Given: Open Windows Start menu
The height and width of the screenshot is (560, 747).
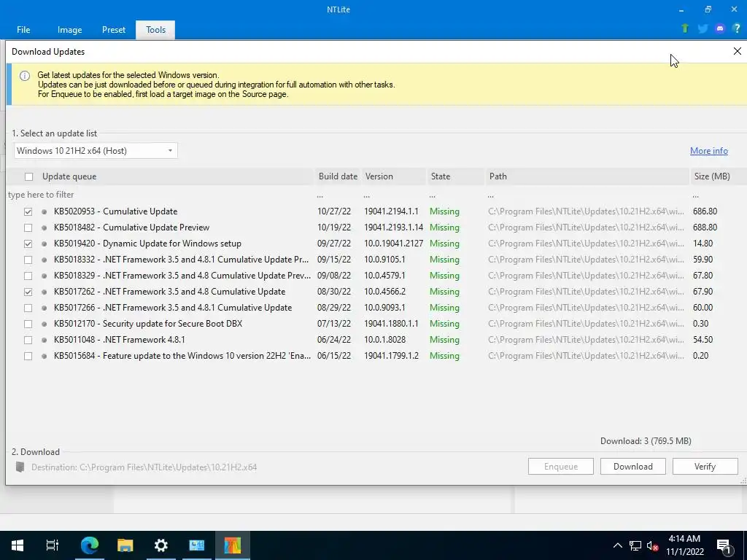Looking at the screenshot, I should pyautogui.click(x=18, y=545).
